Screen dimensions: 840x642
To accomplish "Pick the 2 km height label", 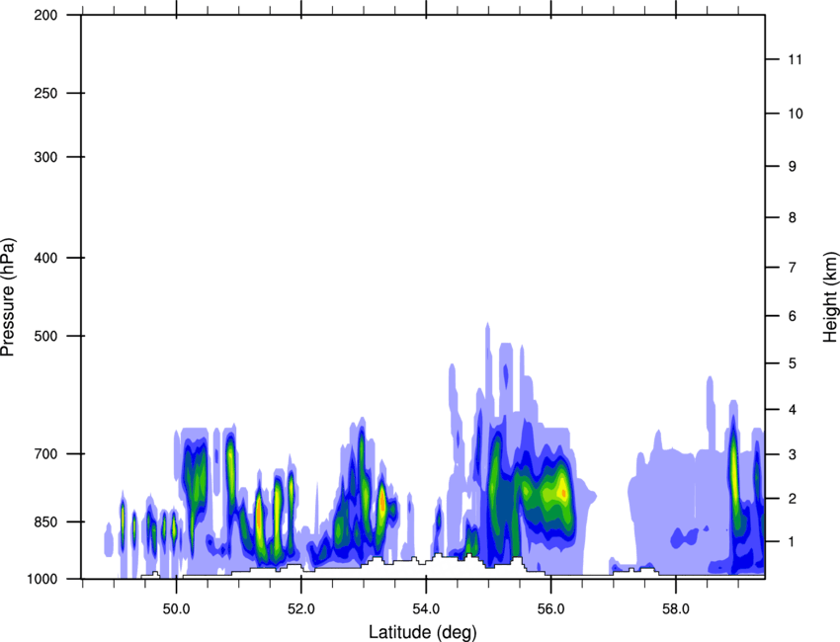I will (792, 499).
